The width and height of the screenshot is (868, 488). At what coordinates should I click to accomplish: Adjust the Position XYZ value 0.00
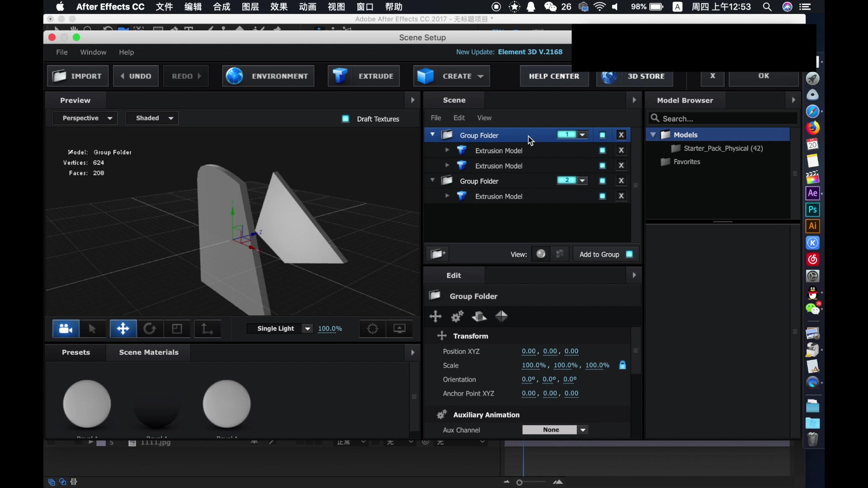(x=528, y=351)
